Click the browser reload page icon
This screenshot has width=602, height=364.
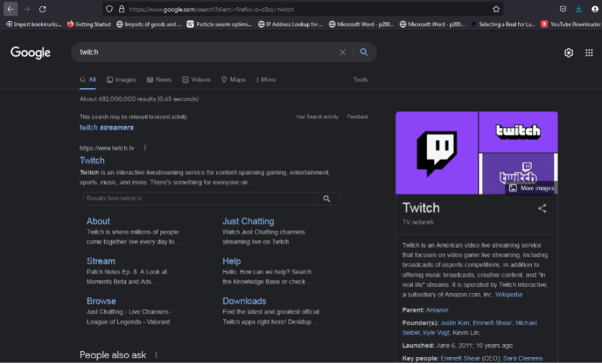[42, 9]
